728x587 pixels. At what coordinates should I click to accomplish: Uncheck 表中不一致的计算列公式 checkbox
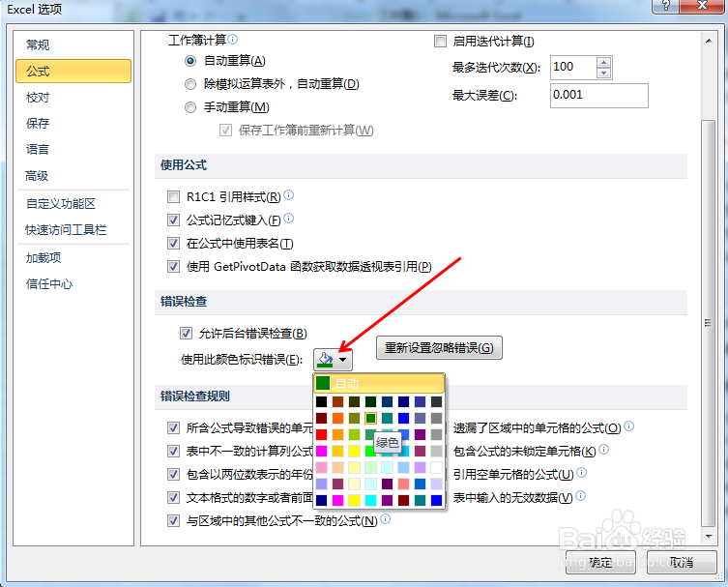point(174,451)
